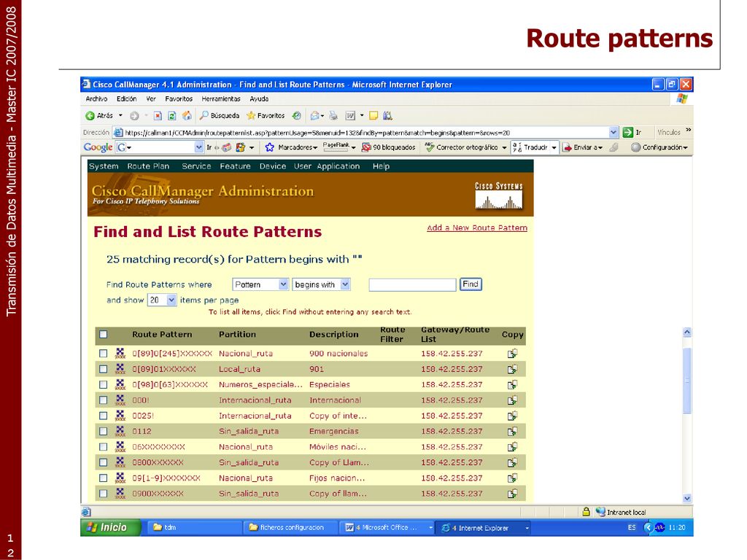Click the page vertical scrollbar thumb
This screenshot has width=747, height=560.
click(687, 381)
